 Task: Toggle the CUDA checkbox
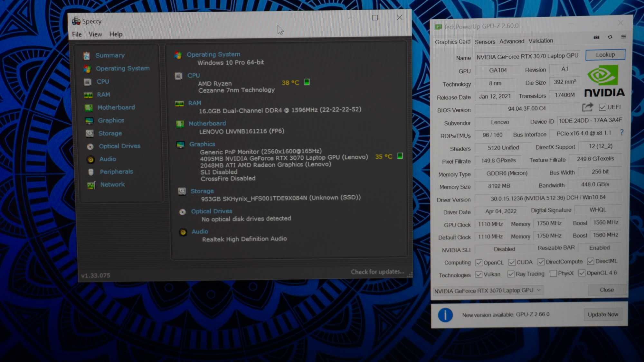(x=512, y=262)
